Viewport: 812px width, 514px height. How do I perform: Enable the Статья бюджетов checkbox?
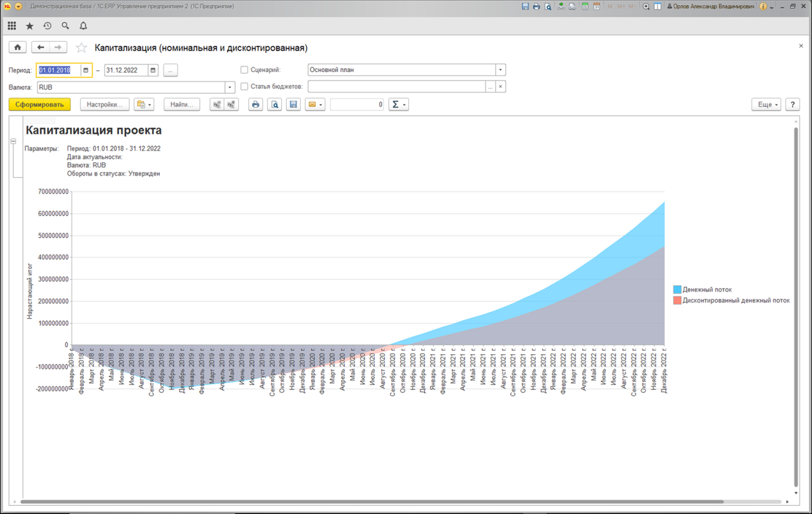244,86
